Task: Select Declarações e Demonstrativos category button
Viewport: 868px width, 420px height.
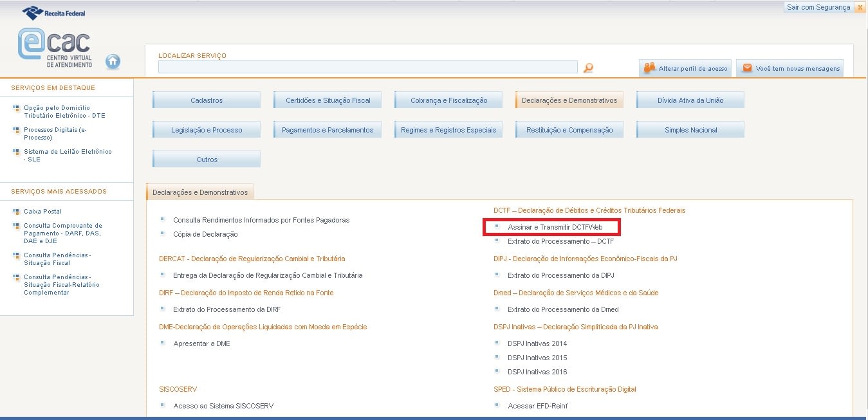Action: [x=569, y=100]
